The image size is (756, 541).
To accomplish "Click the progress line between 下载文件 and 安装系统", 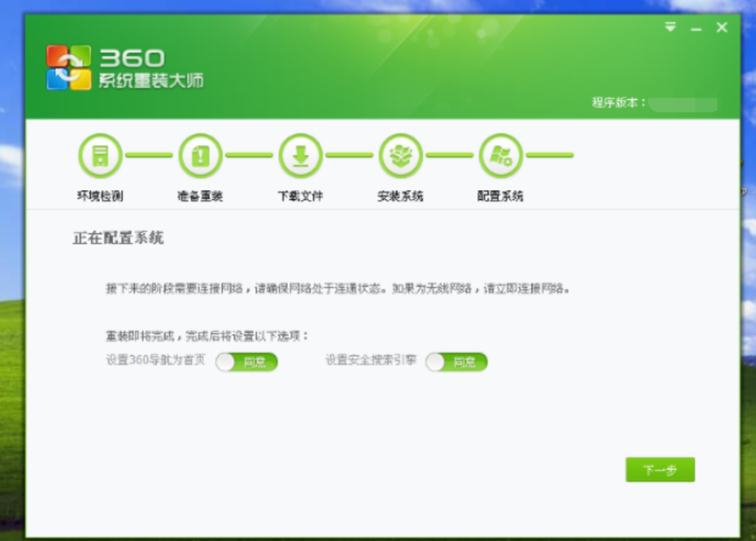I will (350, 154).
